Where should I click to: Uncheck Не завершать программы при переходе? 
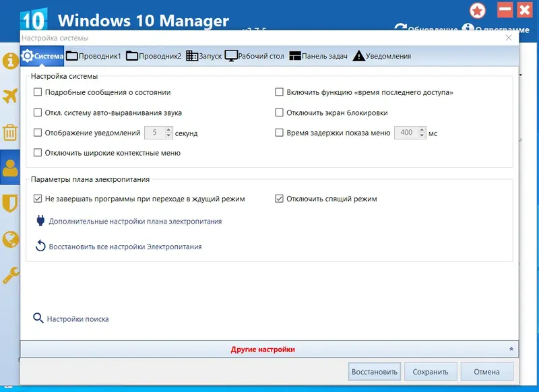pos(38,199)
